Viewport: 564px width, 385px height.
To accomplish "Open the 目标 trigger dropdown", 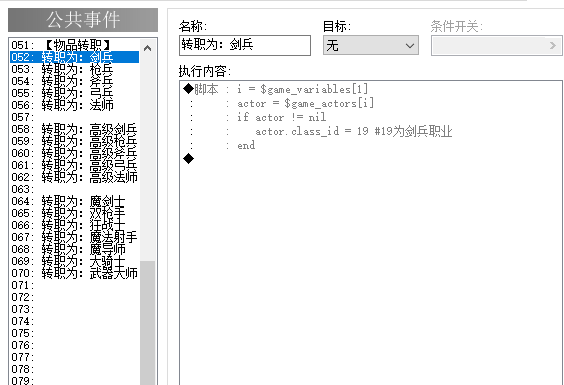I will pyautogui.click(x=371, y=45).
